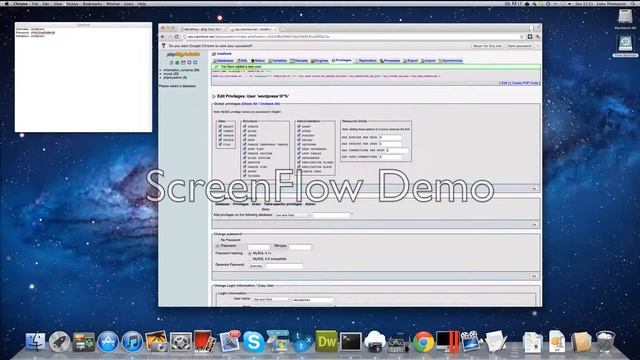This screenshot has width=640, height=360.
Task: Click the Check All link
Action: [x=250, y=104]
